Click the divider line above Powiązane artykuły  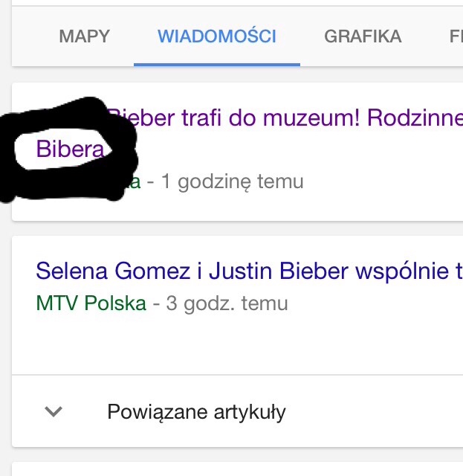(x=238, y=374)
